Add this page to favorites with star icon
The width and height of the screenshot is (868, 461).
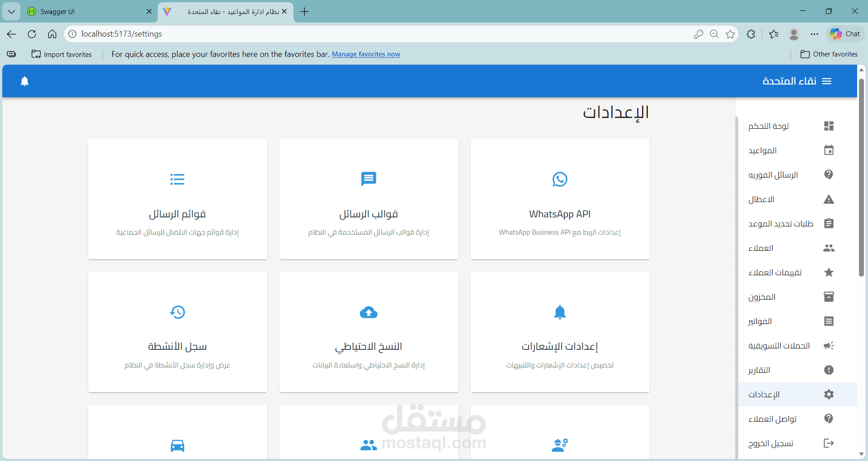(730, 34)
